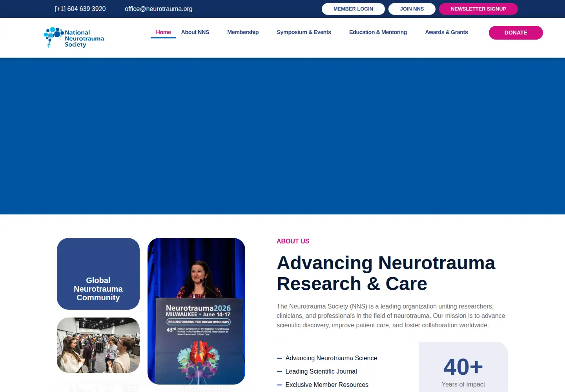Click the National Neurotrauma Society logo
This screenshot has height=392, width=565.
(74, 38)
